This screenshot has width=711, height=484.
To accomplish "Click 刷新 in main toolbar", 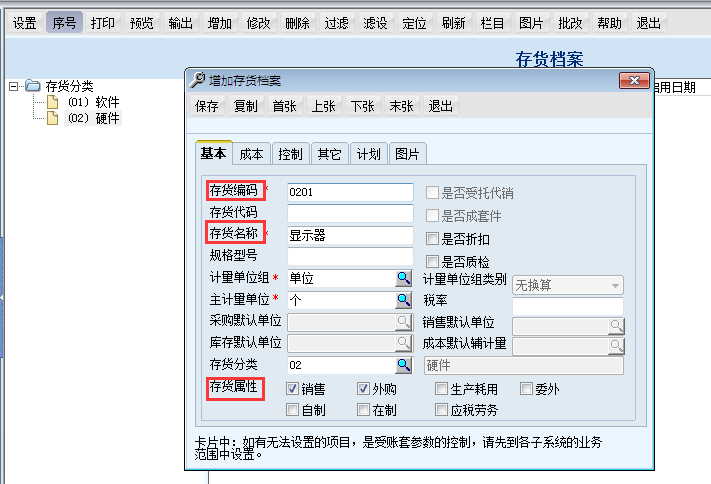I will point(454,23).
